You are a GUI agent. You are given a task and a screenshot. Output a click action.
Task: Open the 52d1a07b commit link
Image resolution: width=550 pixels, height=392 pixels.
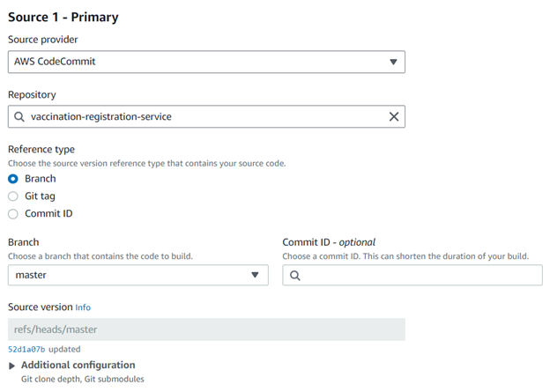pos(26,349)
